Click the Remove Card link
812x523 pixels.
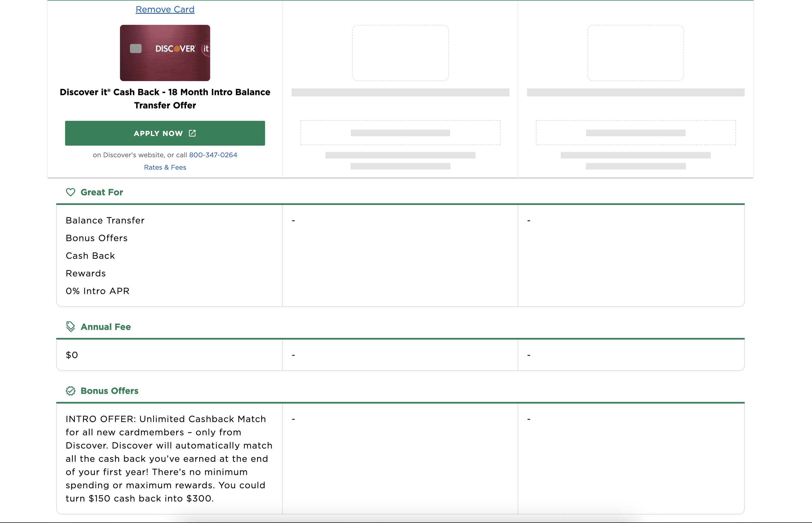coord(165,9)
